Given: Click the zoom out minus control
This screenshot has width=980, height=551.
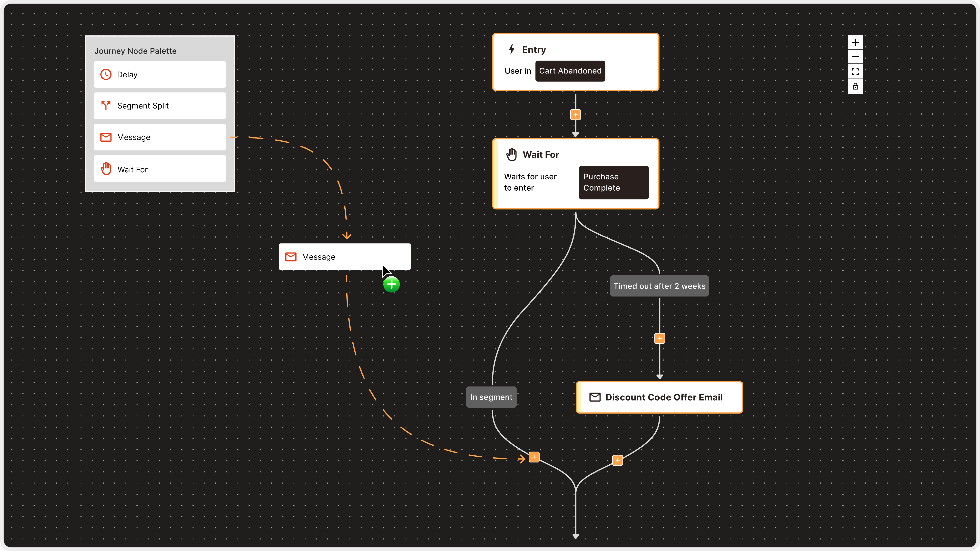Looking at the screenshot, I should tap(855, 57).
